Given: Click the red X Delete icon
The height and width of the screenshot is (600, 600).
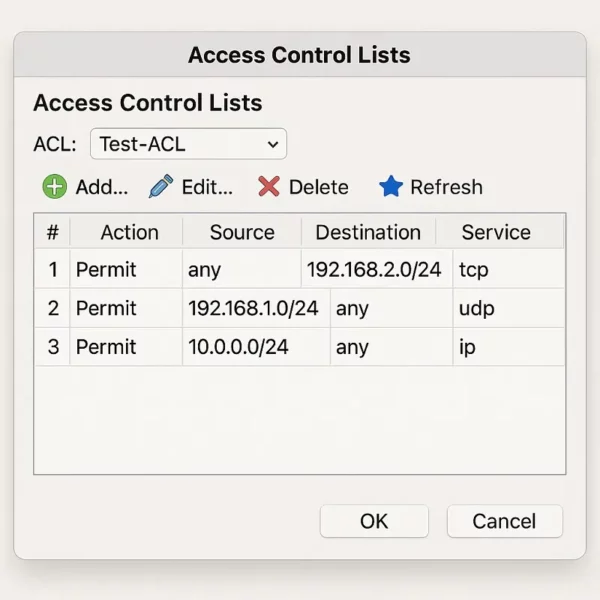Looking at the screenshot, I should (269, 186).
